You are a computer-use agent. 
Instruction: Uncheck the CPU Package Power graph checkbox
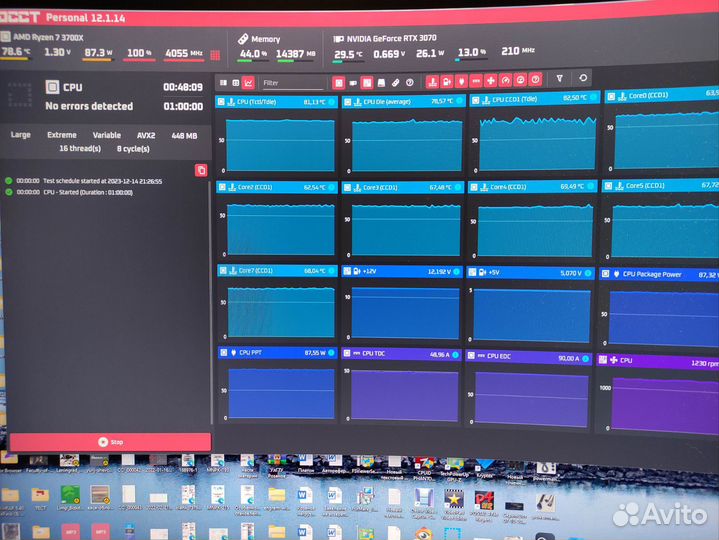605,274
